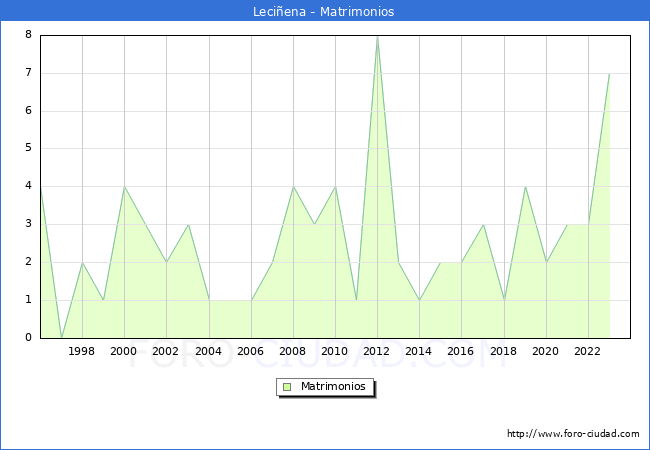The width and height of the screenshot is (650, 450).
Task: Click y-axis label 1
Action: (28, 299)
